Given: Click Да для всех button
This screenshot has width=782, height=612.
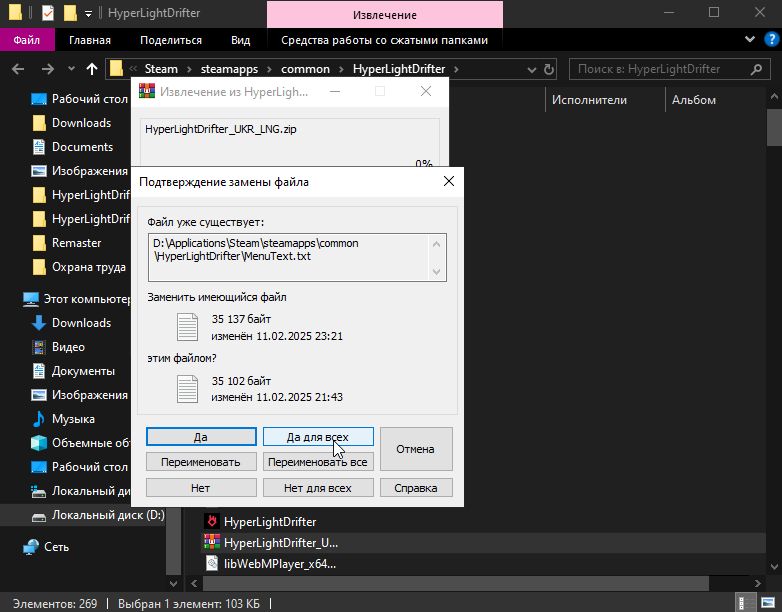Looking at the screenshot, I should coord(318,437).
